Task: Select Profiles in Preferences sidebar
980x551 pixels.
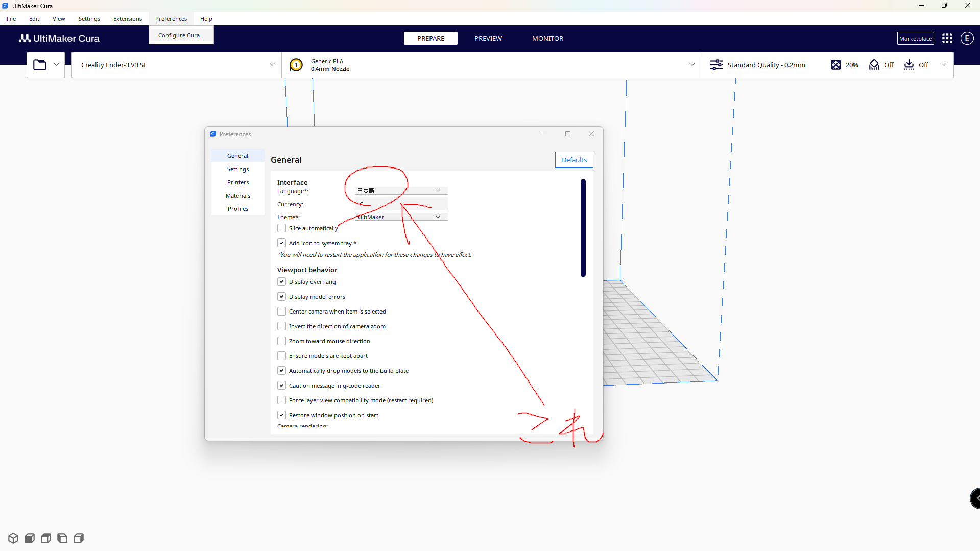Action: (x=238, y=209)
